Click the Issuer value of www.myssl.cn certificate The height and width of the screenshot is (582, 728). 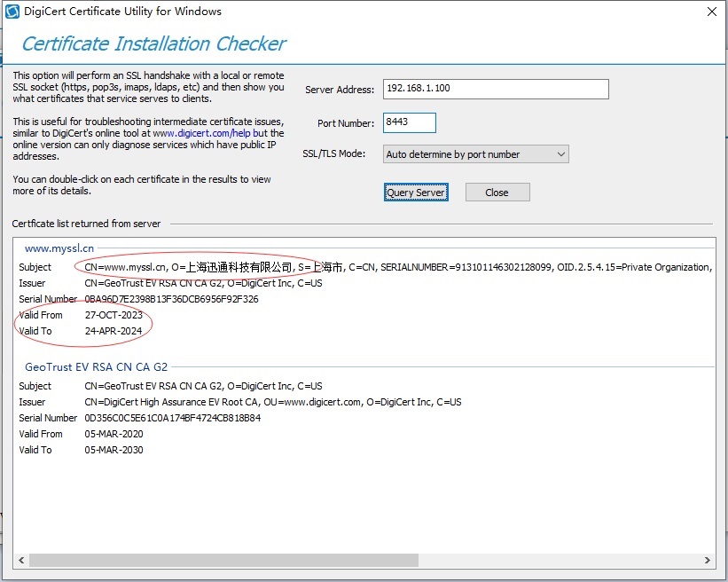(x=203, y=283)
